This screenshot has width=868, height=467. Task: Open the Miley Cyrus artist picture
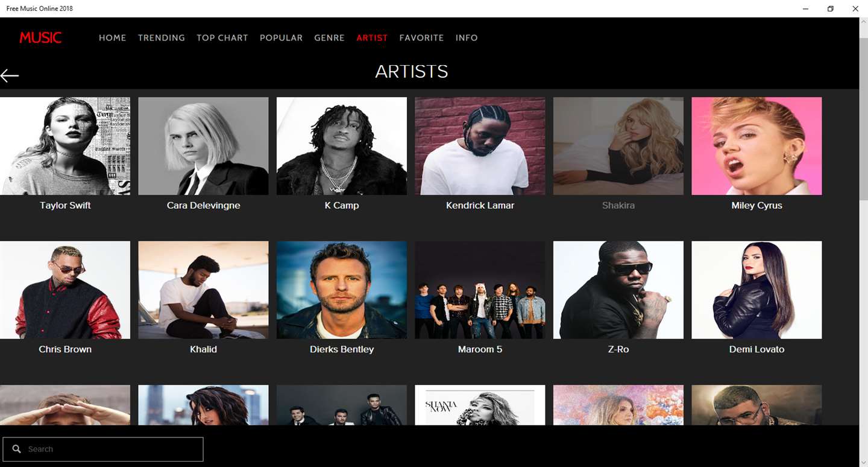tap(756, 146)
